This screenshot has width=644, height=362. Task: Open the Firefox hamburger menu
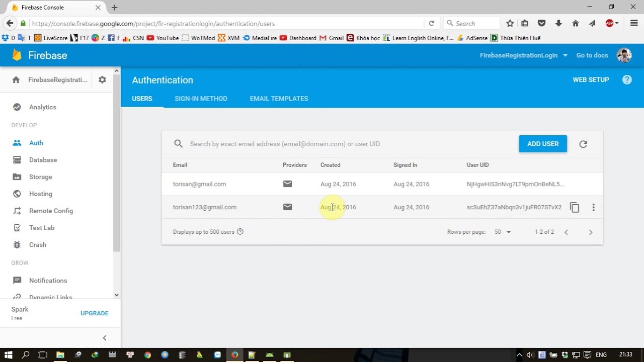pyautogui.click(x=634, y=23)
